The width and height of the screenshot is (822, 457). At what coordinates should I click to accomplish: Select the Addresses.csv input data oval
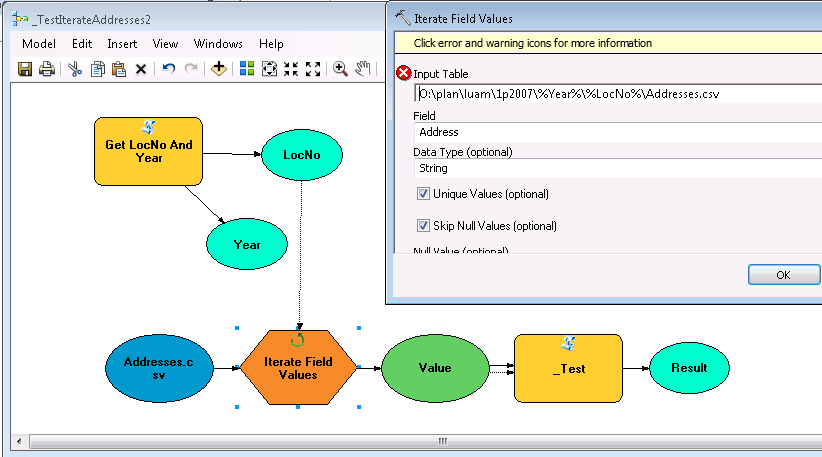tap(159, 368)
